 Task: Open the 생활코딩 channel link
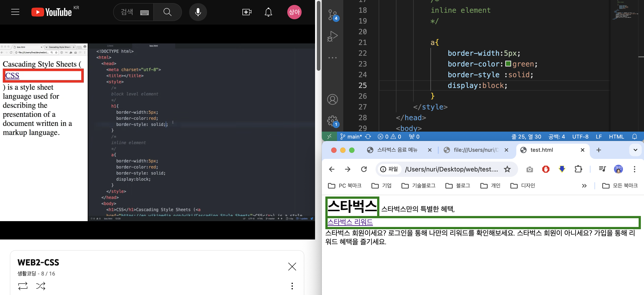tap(27, 274)
